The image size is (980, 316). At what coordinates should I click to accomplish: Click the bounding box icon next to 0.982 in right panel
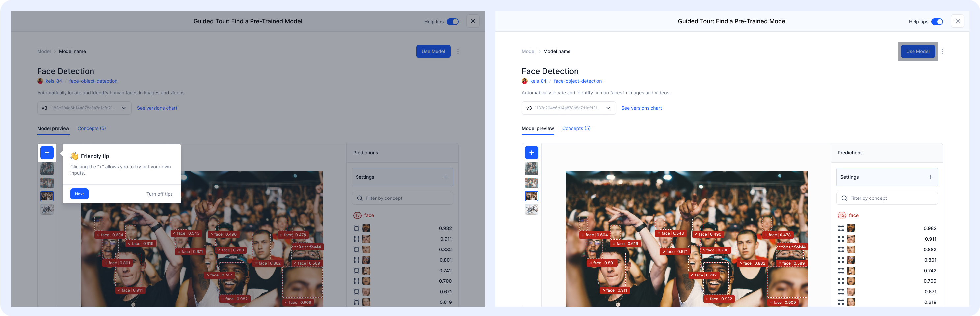(x=841, y=228)
